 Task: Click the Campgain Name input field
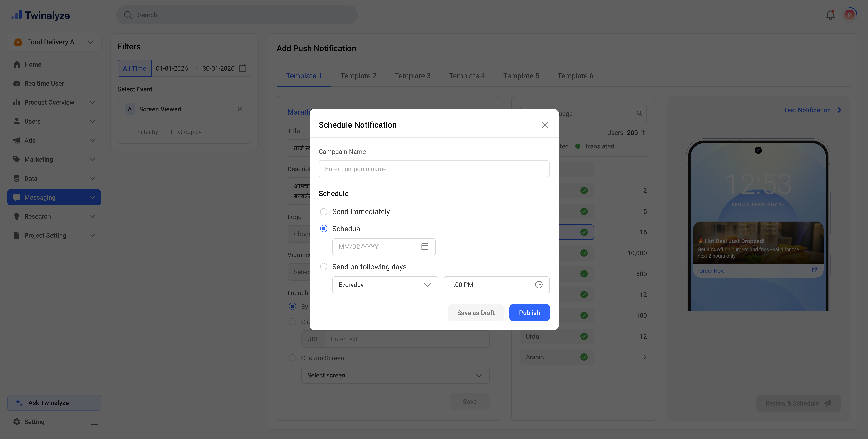click(434, 169)
